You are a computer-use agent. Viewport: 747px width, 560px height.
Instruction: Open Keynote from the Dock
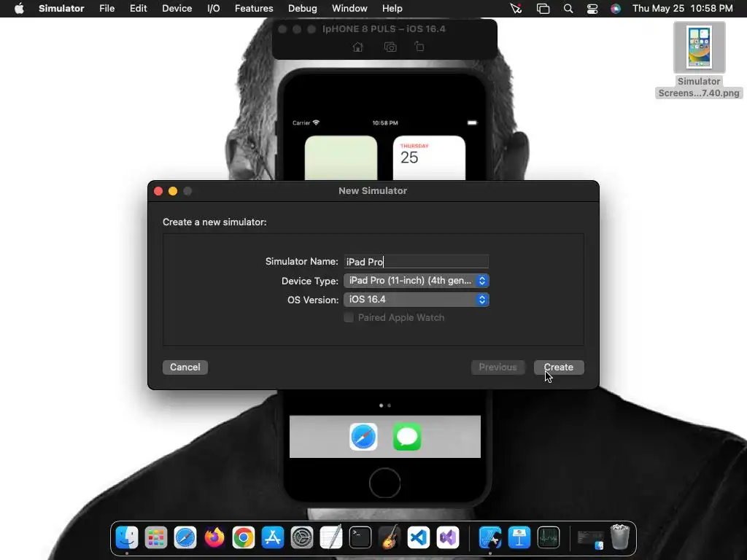[519, 537]
